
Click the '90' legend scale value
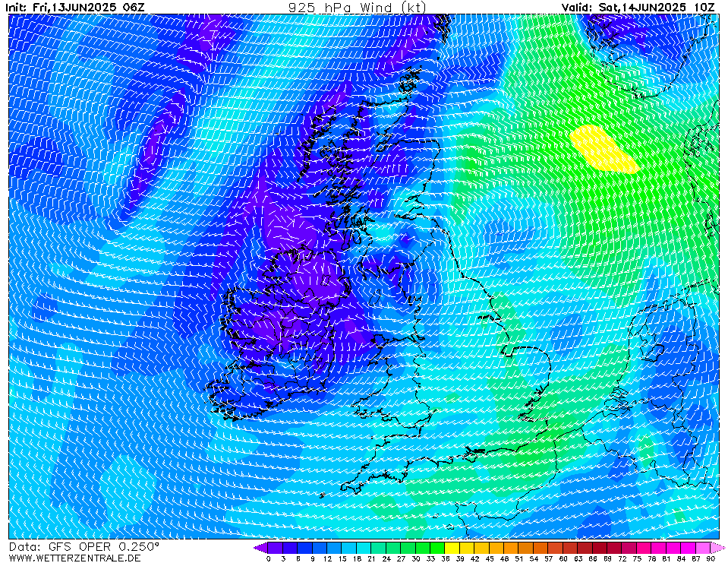pos(711,558)
